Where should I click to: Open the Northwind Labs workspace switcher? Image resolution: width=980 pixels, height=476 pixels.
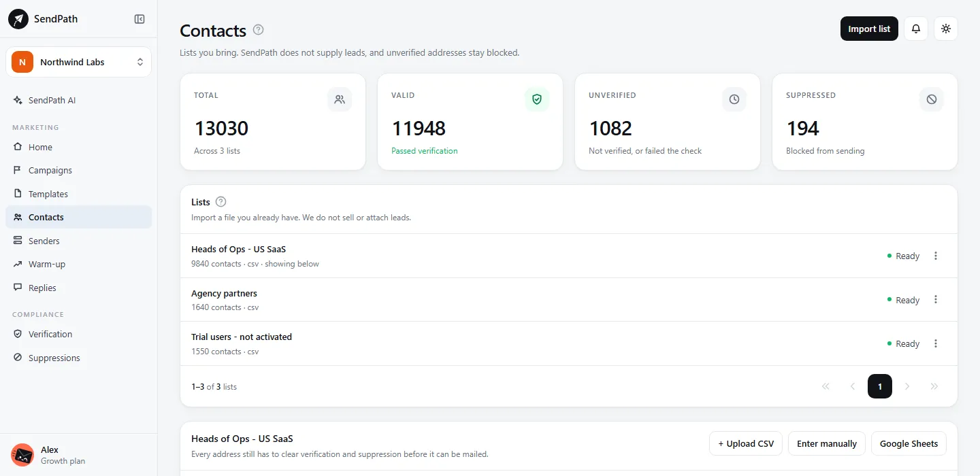pyautogui.click(x=79, y=62)
